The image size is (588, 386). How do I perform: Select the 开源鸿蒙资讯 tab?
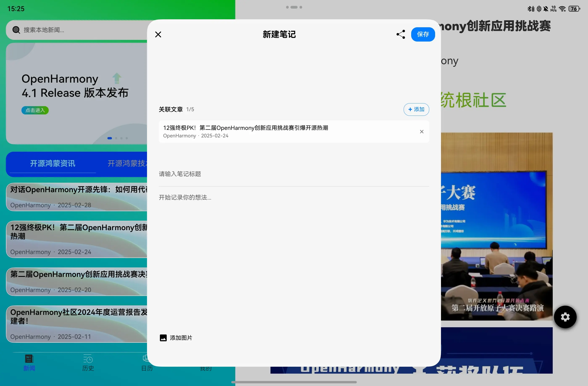[x=53, y=163]
